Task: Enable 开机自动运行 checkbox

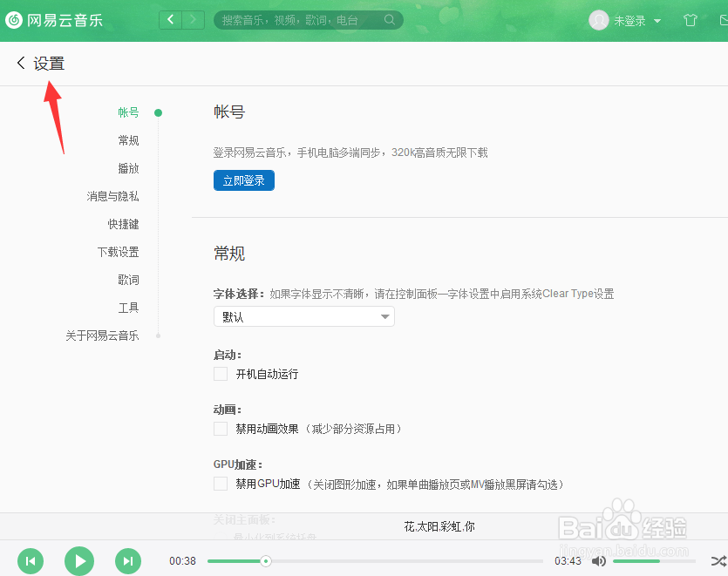Action: coord(221,374)
